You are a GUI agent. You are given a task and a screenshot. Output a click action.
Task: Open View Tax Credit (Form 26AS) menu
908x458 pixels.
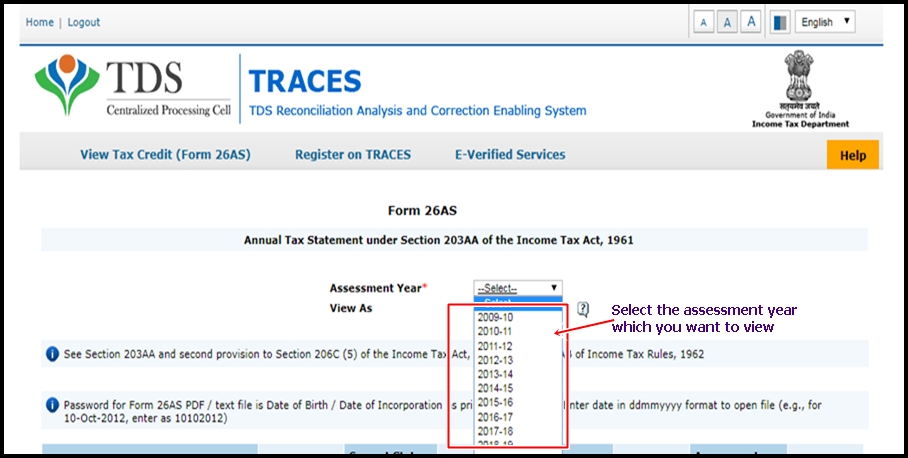click(166, 155)
